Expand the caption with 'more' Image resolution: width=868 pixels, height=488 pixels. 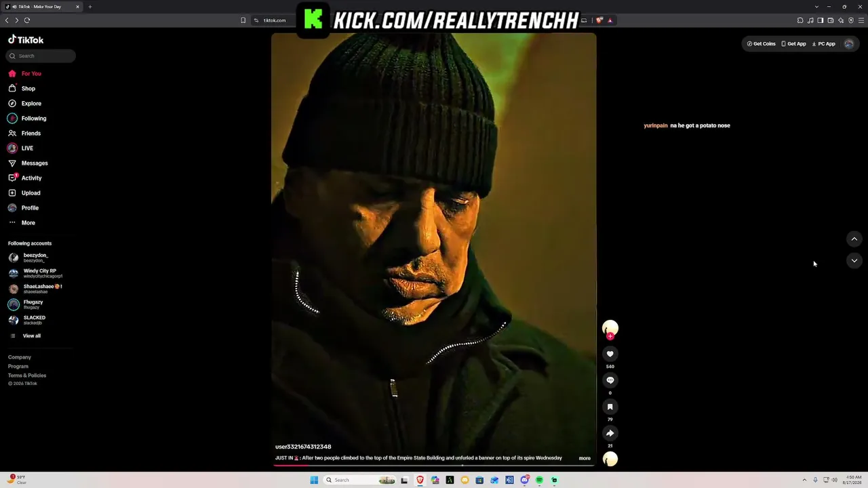(585, 458)
